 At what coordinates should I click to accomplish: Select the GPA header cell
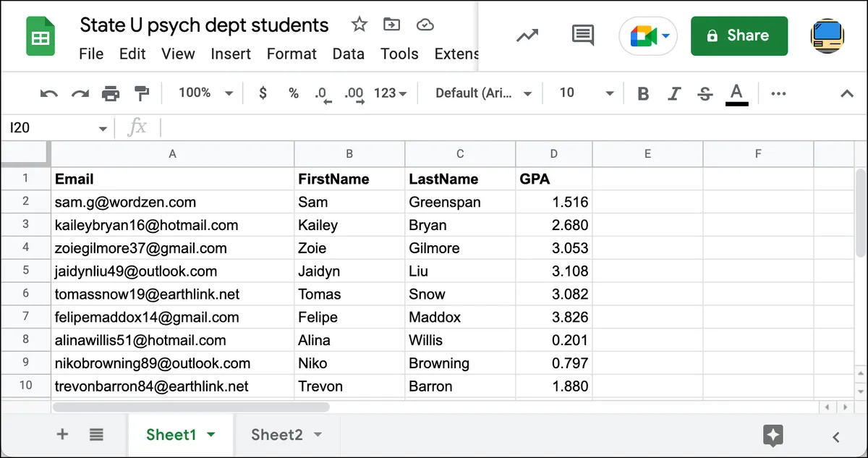[x=553, y=179]
